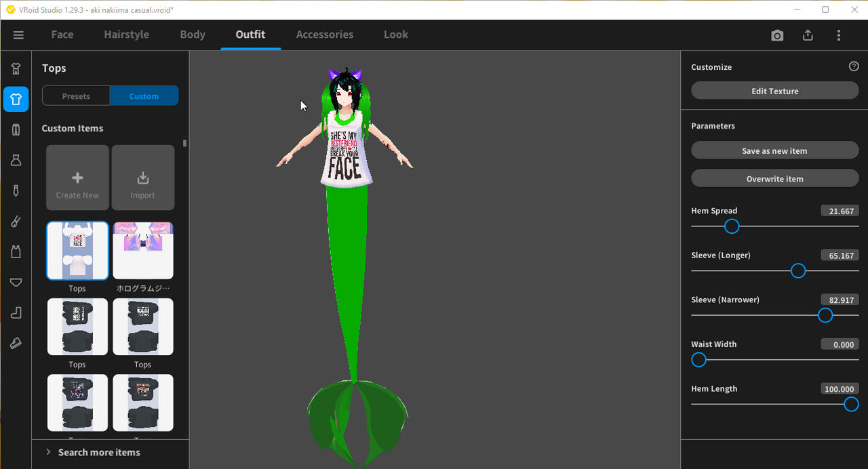The height and width of the screenshot is (469, 868).
Task: Select the Tops t-shirt category icon
Action: point(16,99)
